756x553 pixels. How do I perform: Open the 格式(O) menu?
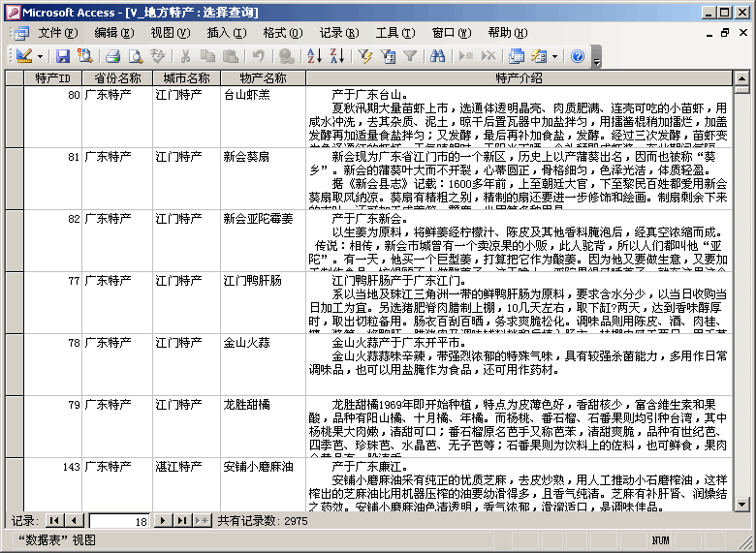pos(283,33)
